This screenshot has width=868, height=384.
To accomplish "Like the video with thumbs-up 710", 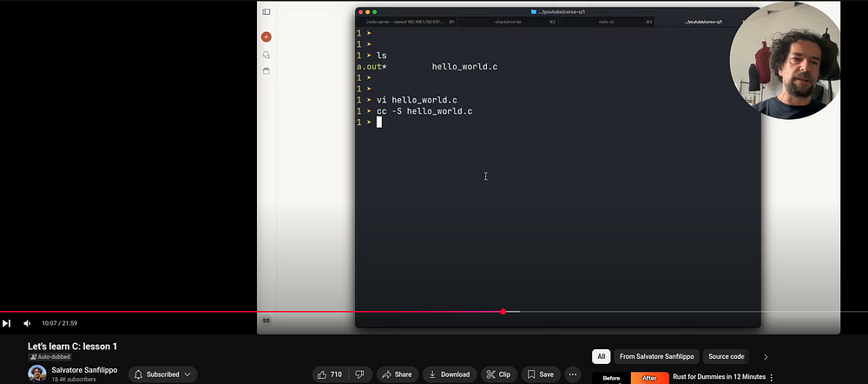I will point(330,374).
